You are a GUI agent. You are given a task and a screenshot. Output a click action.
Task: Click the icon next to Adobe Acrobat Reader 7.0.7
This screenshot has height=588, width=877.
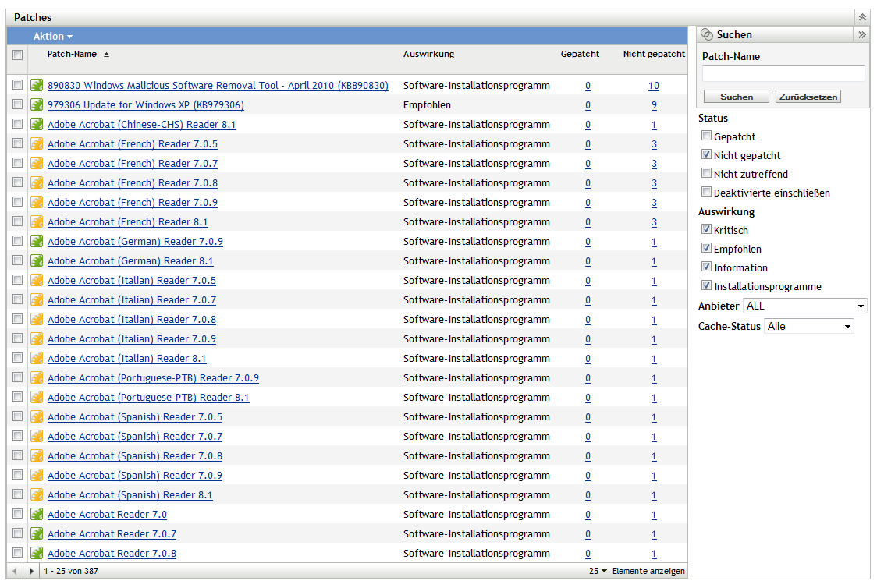(x=37, y=533)
